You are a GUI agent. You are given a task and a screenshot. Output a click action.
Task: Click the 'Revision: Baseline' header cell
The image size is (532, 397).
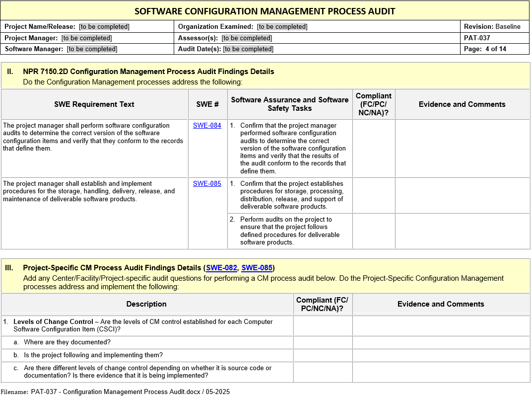pyautogui.click(x=494, y=27)
